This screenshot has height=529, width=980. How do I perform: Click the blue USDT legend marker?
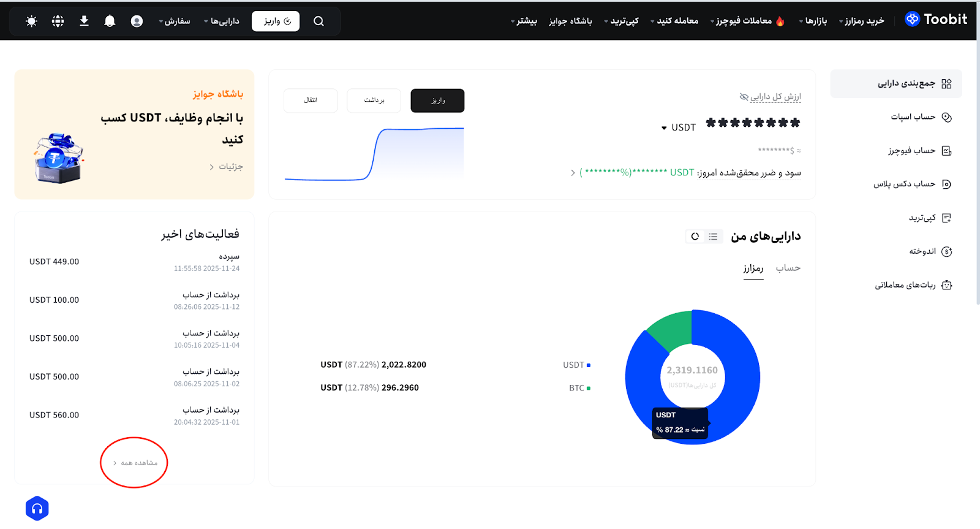click(x=589, y=365)
